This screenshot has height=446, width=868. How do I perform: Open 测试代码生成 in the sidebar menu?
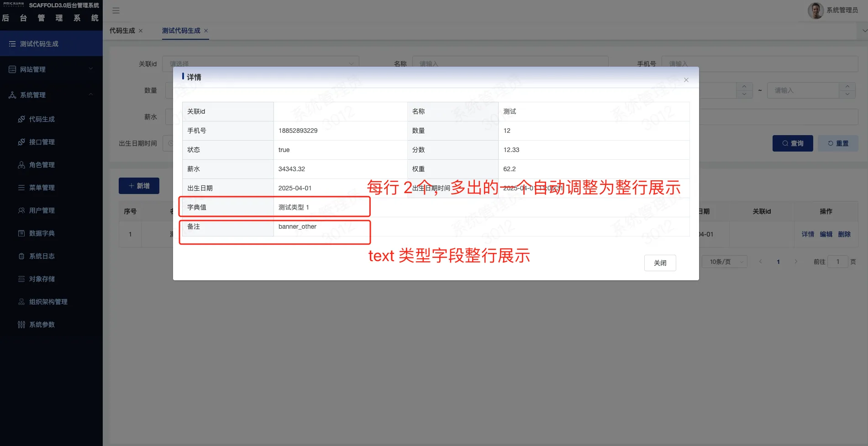tap(51, 44)
